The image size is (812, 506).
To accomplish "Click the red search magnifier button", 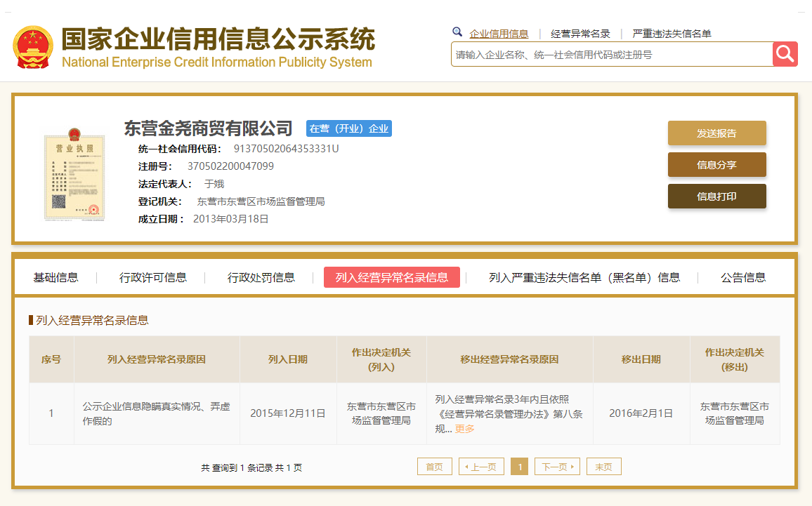I will (785, 54).
